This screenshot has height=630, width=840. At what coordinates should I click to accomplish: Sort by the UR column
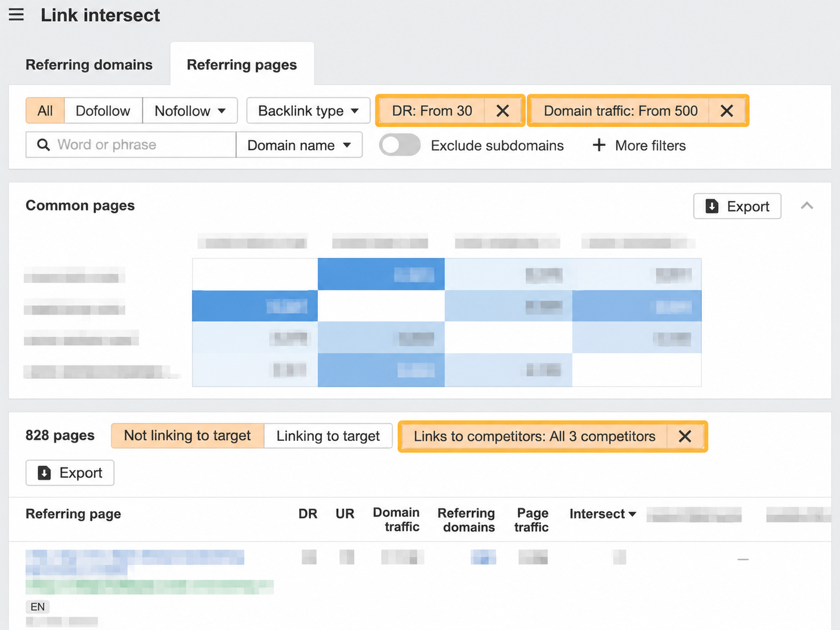click(345, 514)
